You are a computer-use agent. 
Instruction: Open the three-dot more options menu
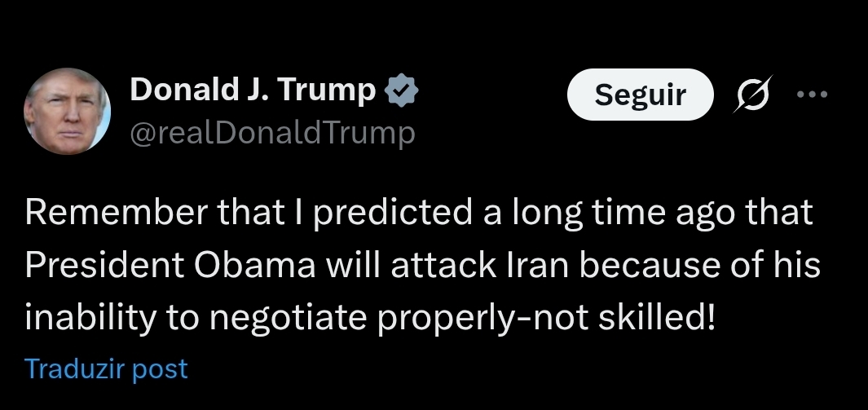tap(811, 95)
